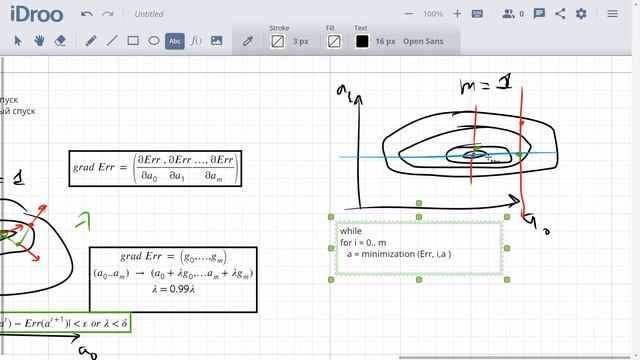Open the chat panel
This screenshot has height=360, width=640.
pos(539,14)
